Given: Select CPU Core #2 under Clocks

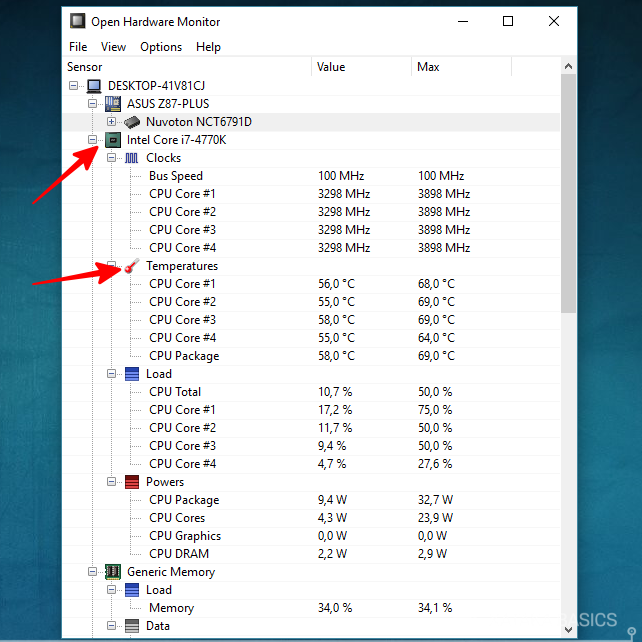Looking at the screenshot, I should click(311, 212).
